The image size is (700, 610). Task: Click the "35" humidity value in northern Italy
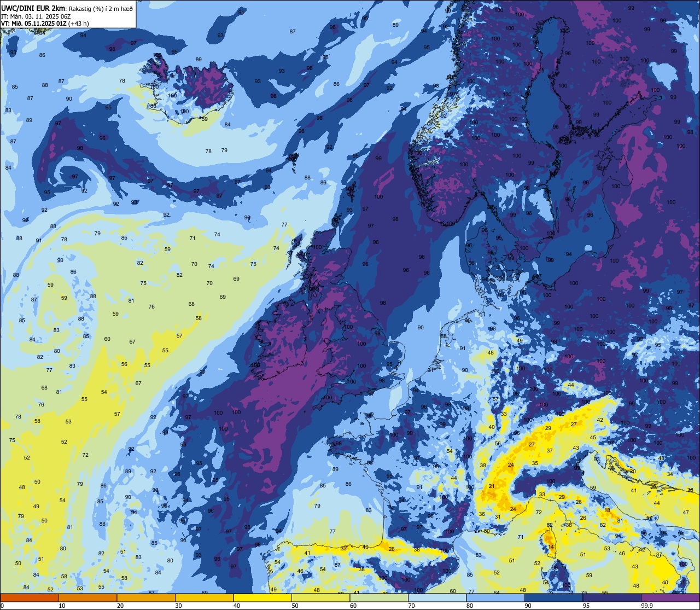[x=535, y=463]
